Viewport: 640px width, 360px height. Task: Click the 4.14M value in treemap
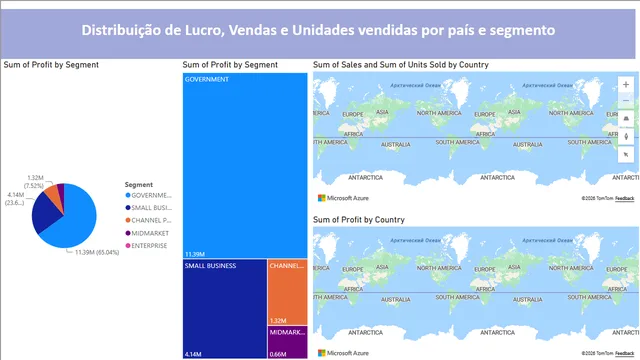[193, 354]
